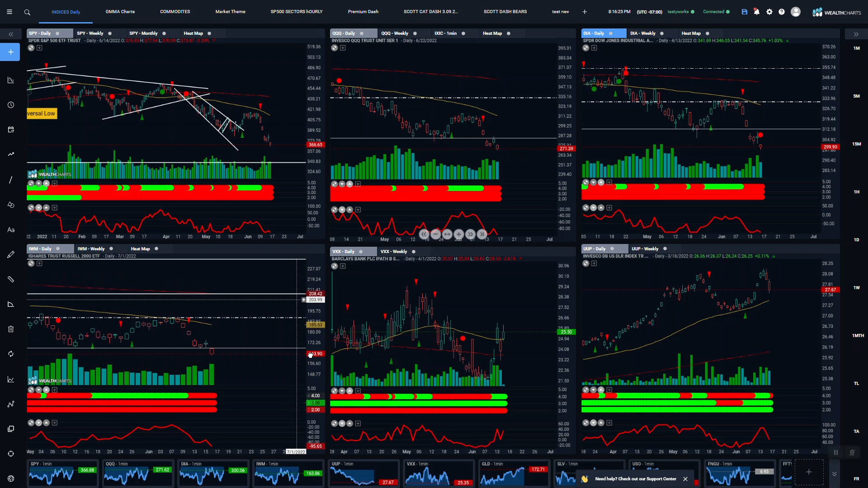
Task: Select the 1W timeframe button
Action: 856,288
